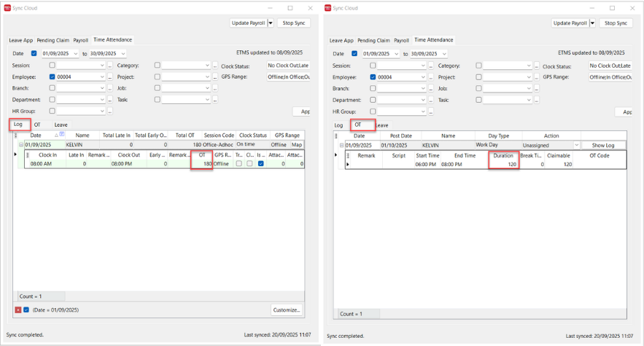Click the ellipsis button next to left Session field
The width and height of the screenshot is (644, 346).
(110, 66)
